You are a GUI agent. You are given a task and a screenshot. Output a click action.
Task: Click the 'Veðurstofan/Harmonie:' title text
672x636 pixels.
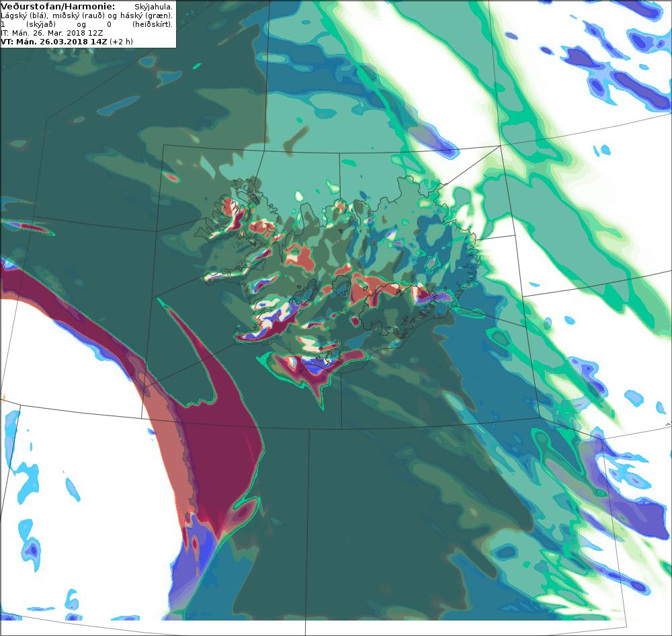click(x=58, y=7)
